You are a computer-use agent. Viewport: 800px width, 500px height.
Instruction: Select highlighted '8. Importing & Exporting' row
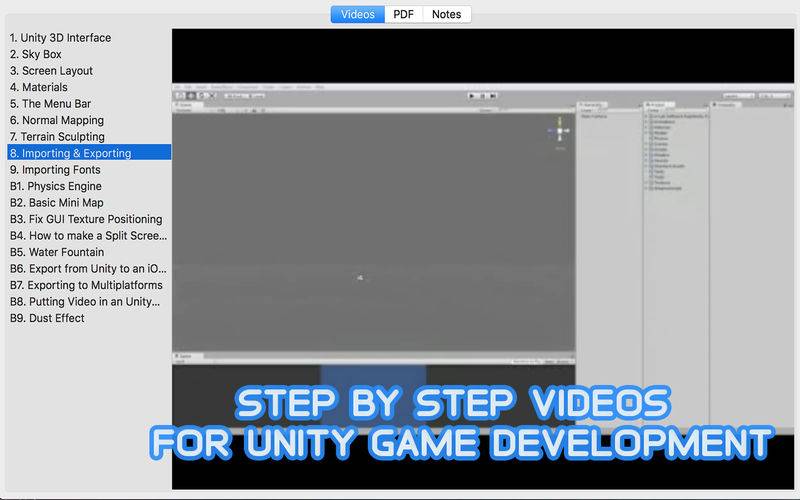pyautogui.click(x=89, y=153)
